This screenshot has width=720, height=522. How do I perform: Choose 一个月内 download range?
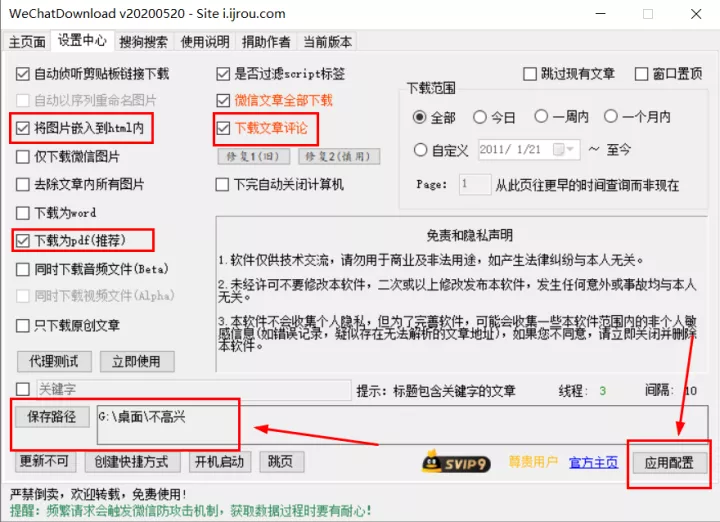click(x=611, y=116)
